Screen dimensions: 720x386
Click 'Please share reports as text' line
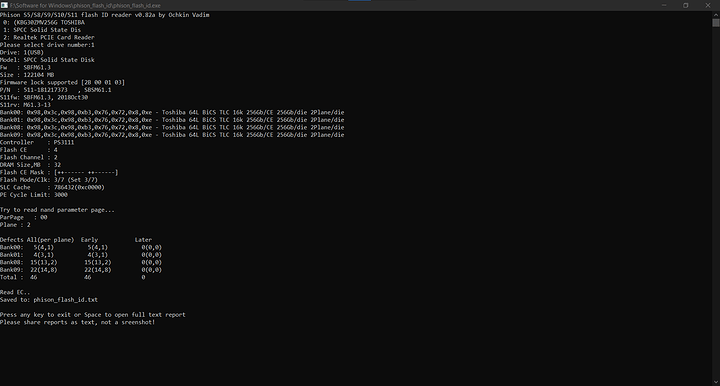coord(78,322)
